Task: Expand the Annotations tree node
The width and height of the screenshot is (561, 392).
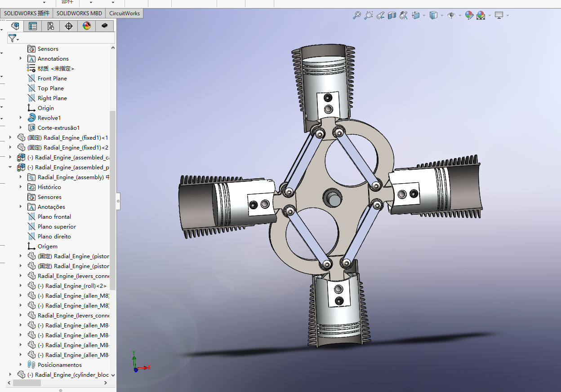Action: pyautogui.click(x=20, y=58)
